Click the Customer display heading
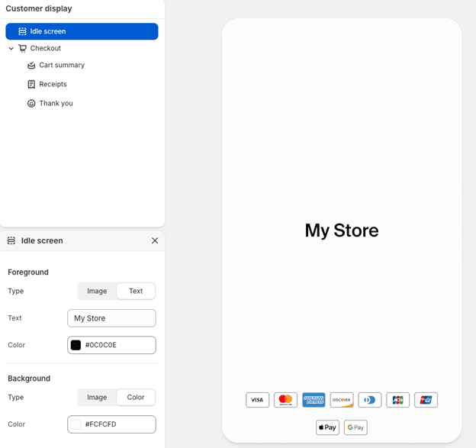 (39, 8)
